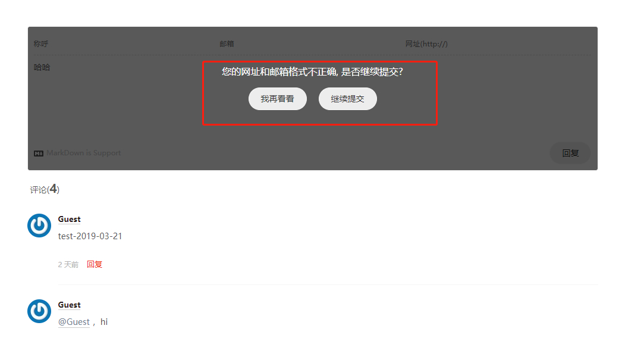This screenshot has width=644, height=338.
Task: Click the Markdown logo icon
Action: (x=39, y=154)
